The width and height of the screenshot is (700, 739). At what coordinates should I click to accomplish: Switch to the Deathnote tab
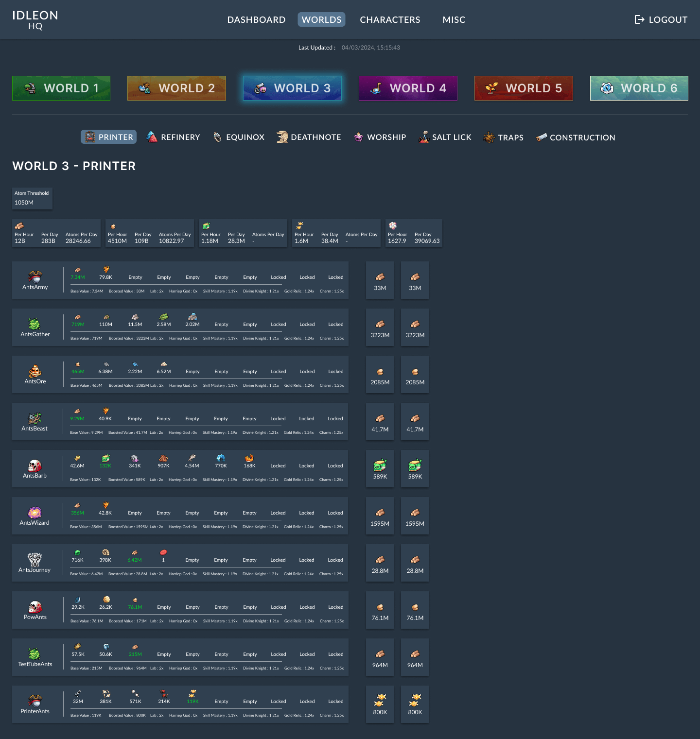[x=309, y=137]
